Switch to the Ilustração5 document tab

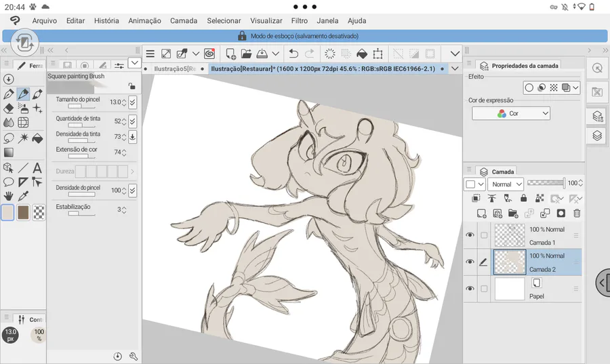(174, 68)
